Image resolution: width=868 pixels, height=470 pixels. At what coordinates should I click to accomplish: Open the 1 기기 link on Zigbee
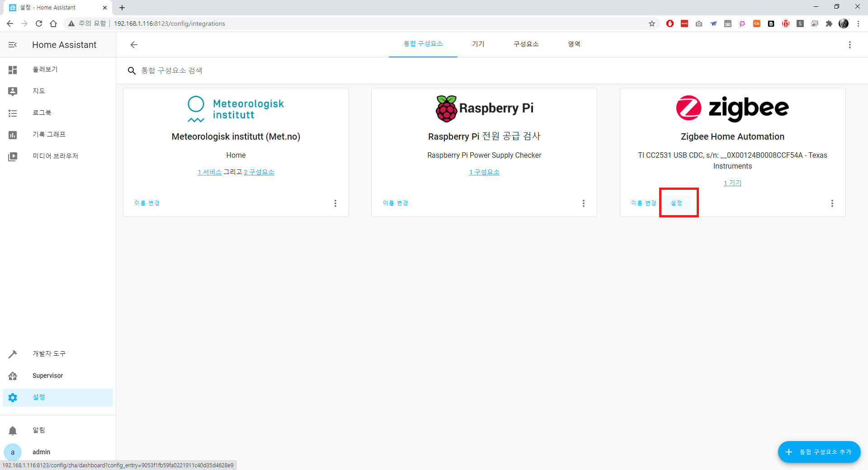pos(732,183)
